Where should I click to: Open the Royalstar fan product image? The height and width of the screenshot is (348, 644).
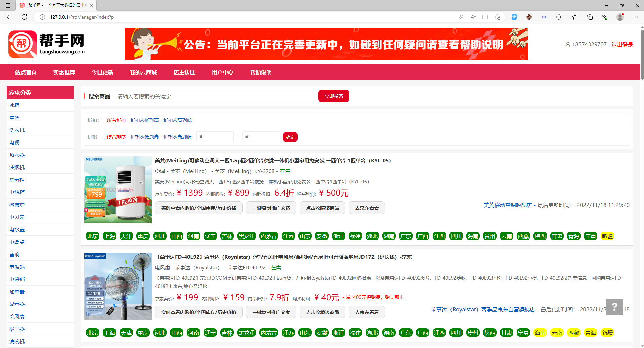118,286
